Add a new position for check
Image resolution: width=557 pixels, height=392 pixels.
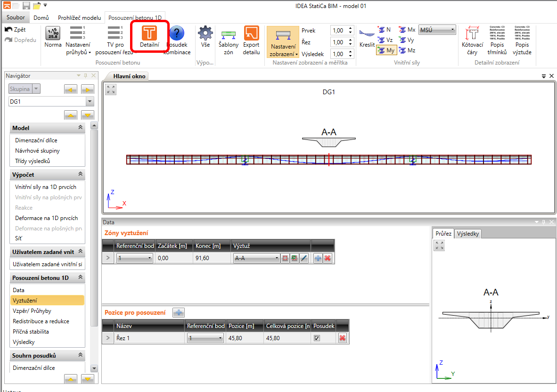(x=179, y=312)
